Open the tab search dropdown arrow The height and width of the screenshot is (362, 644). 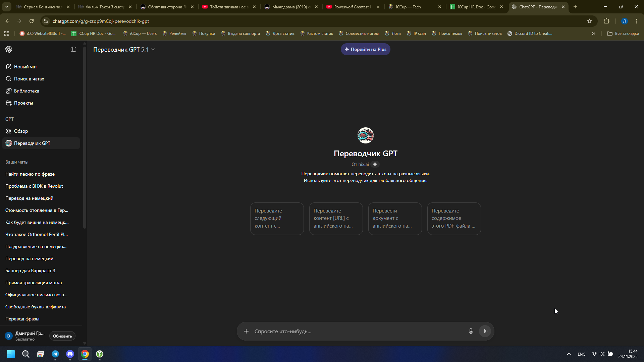click(x=6, y=7)
